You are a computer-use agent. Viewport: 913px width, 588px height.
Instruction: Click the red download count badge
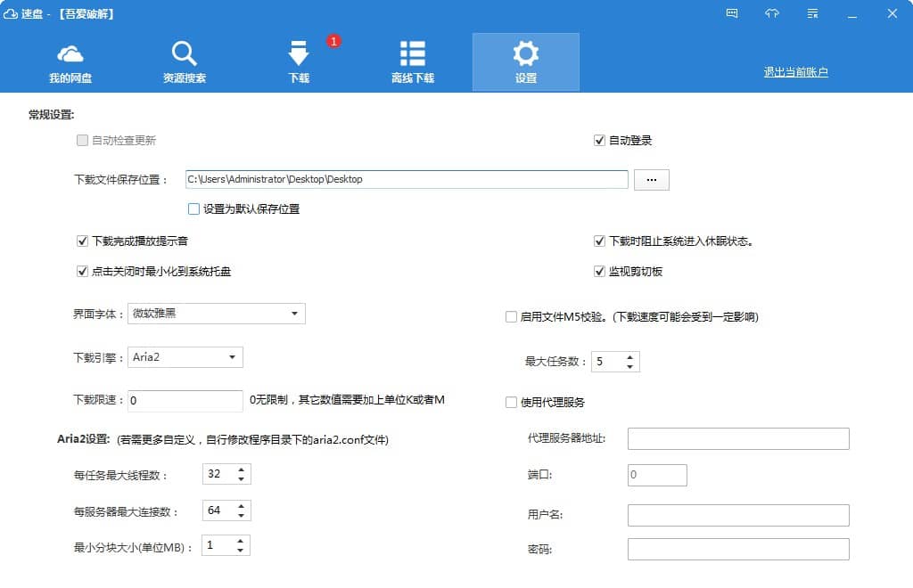pyautogui.click(x=333, y=41)
